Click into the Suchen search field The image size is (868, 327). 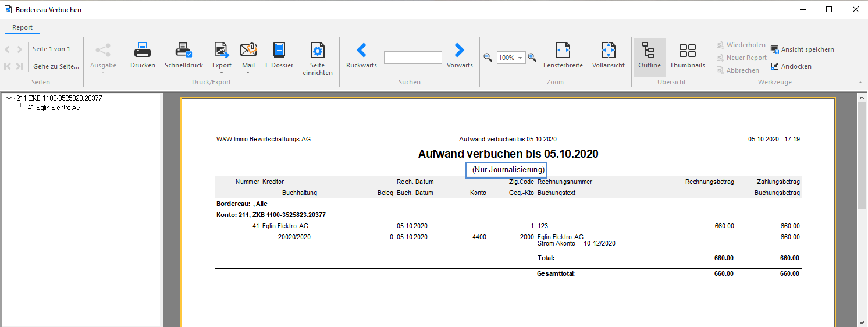pyautogui.click(x=413, y=58)
